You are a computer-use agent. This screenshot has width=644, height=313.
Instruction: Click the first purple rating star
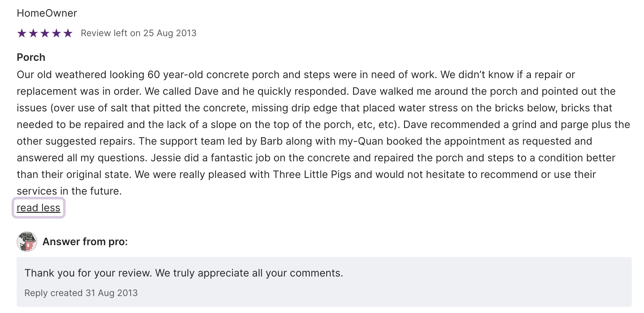[x=22, y=33]
